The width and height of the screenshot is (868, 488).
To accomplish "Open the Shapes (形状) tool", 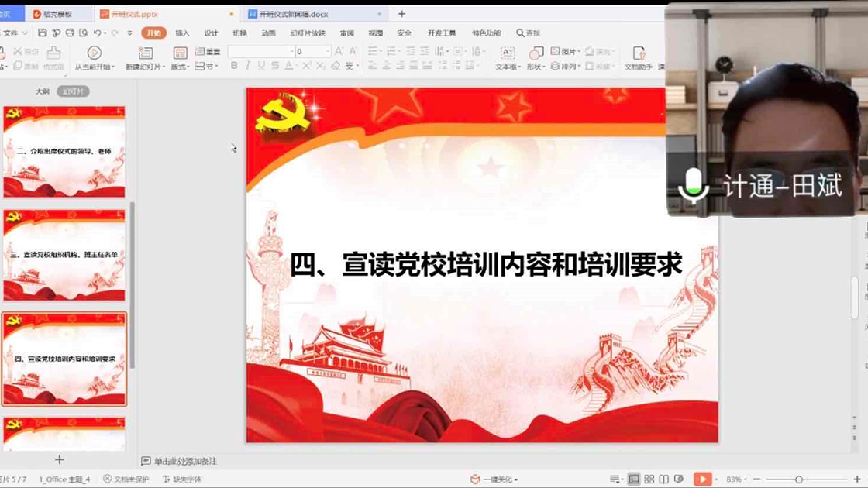I will pos(536,53).
